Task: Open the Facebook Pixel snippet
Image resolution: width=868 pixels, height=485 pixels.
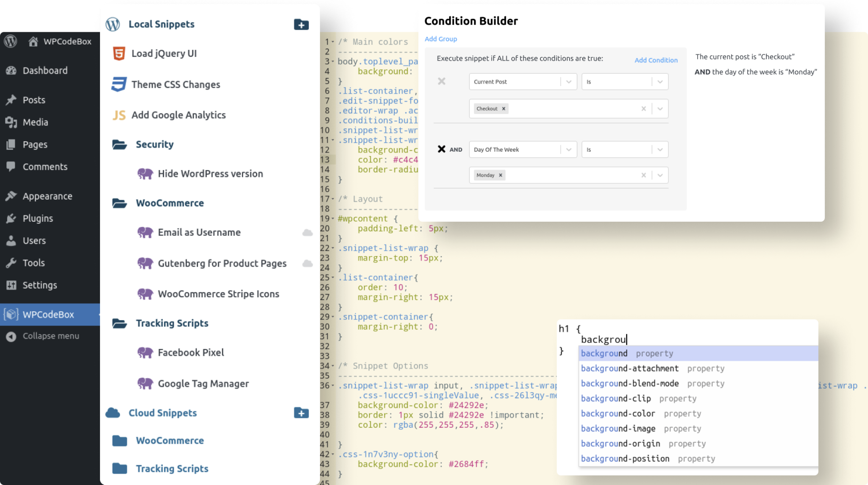Action: point(191,353)
